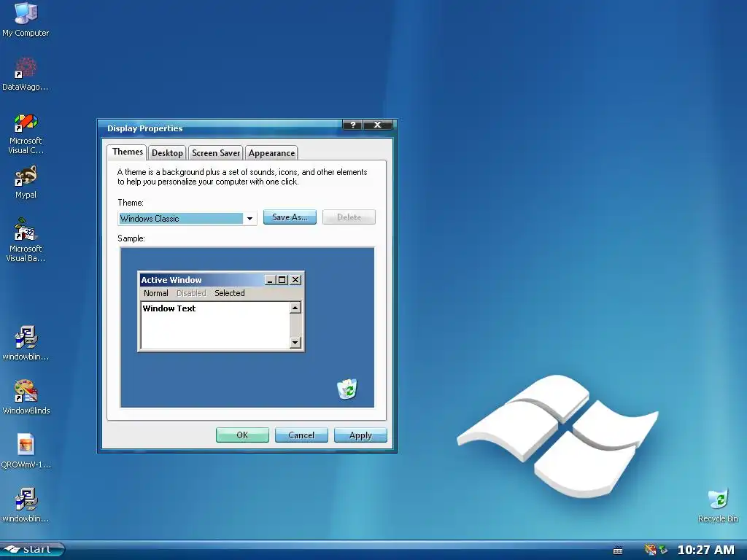Close the Display Properties dialog

point(377,125)
